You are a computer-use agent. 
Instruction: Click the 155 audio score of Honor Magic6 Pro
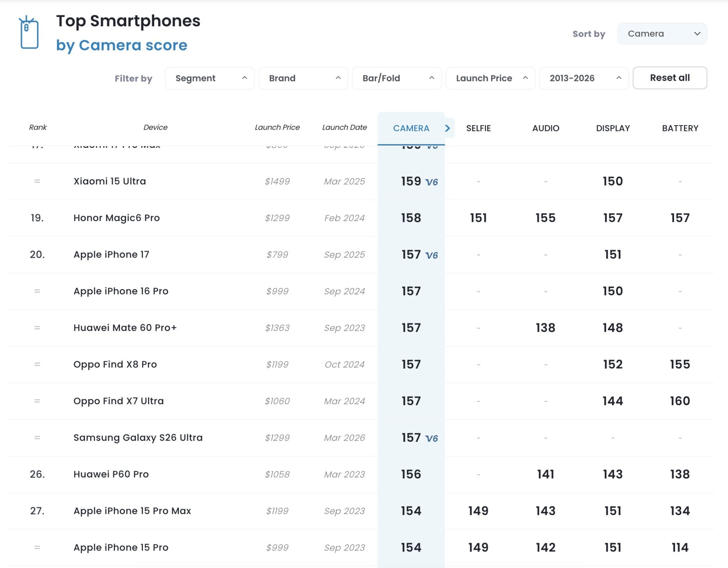[546, 218]
